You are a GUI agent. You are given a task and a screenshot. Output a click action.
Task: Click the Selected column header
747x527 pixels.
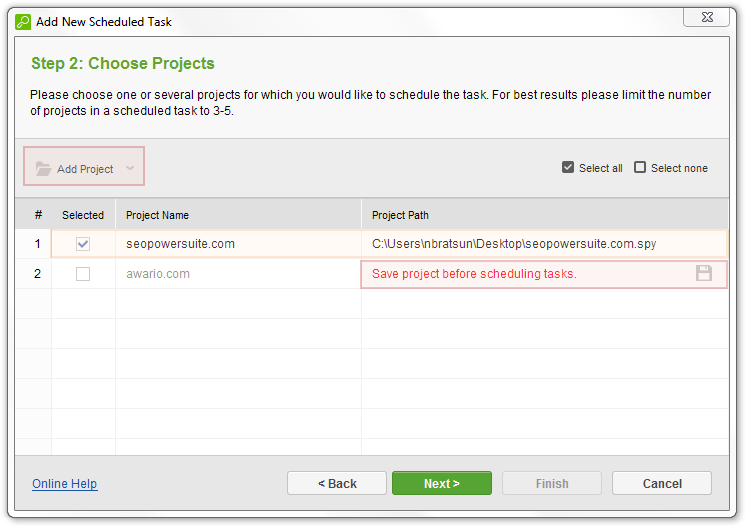tap(83, 215)
